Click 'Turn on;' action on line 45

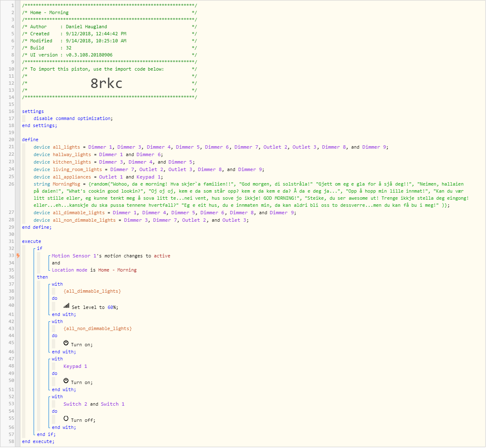[82, 345]
